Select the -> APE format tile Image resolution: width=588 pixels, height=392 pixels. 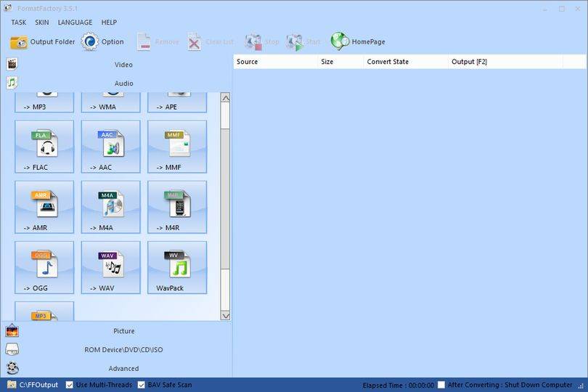coord(177,102)
